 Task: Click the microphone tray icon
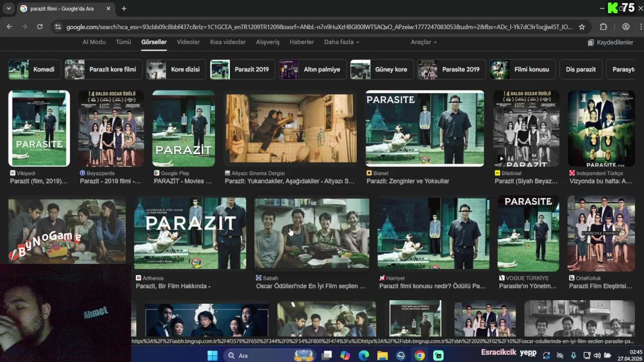coord(574,355)
